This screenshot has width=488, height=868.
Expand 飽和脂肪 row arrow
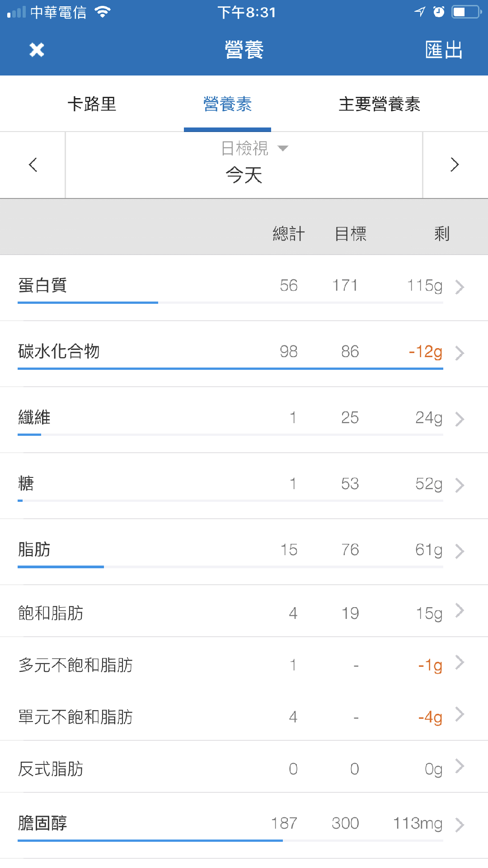[x=460, y=611]
